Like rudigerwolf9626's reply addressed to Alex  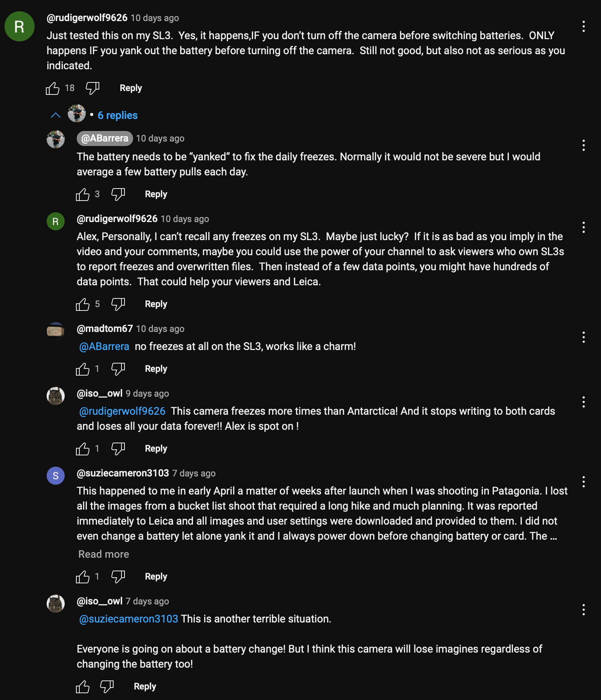tap(83, 304)
